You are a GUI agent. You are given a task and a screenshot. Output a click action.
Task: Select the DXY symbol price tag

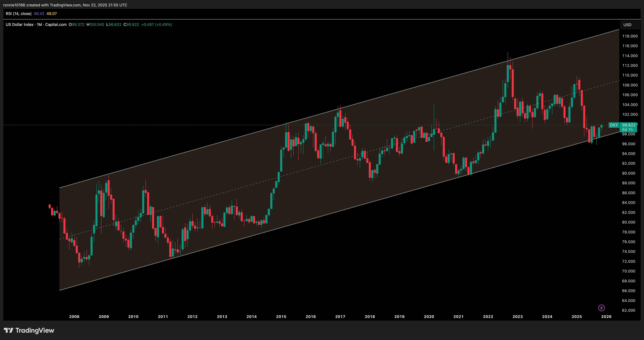[x=614, y=125]
